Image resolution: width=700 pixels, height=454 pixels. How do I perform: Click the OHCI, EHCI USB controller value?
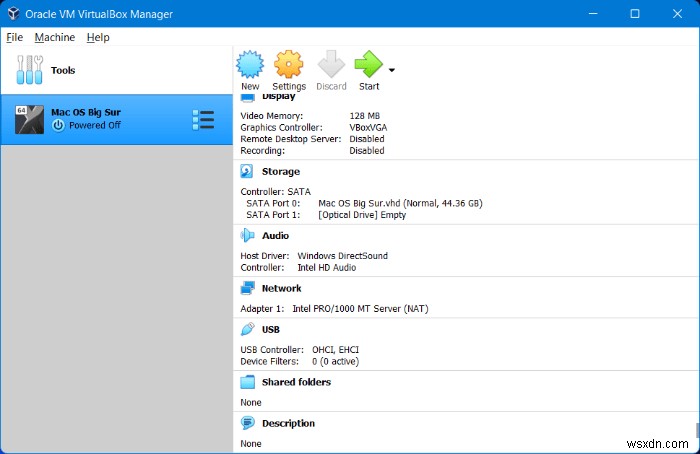[x=335, y=350]
